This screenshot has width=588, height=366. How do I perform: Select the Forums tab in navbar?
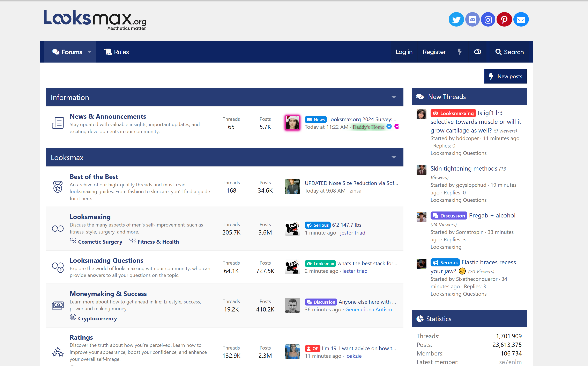coord(67,52)
